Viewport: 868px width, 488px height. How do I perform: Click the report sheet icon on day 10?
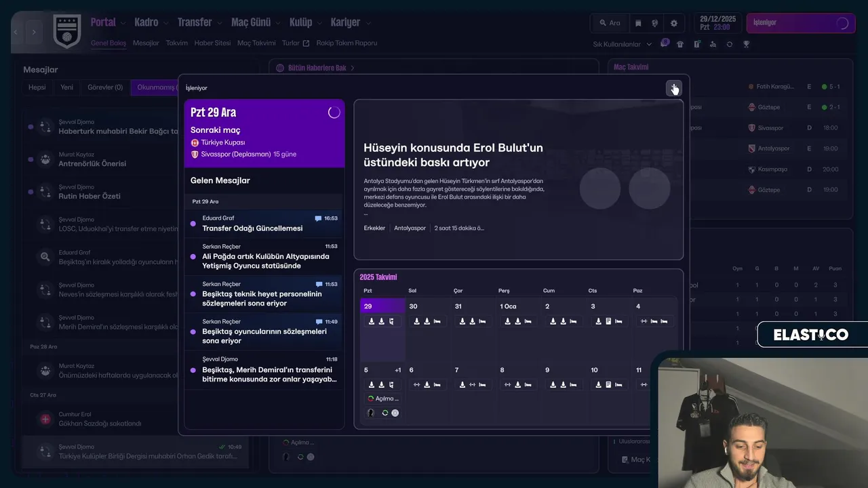pos(608,384)
